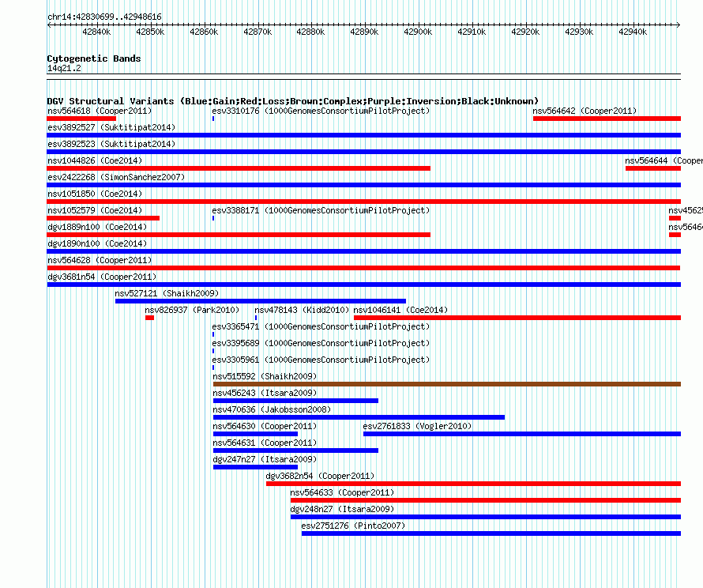703x588 pixels.
Task: Click nsv470636 (Jakobsson2008) label
Action: point(272,409)
